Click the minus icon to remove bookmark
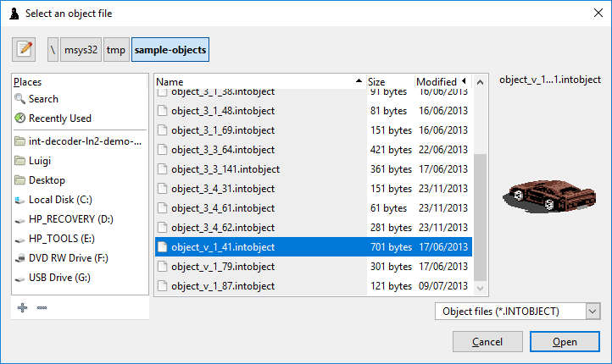Screen dimensions: 612x364 click(42, 307)
